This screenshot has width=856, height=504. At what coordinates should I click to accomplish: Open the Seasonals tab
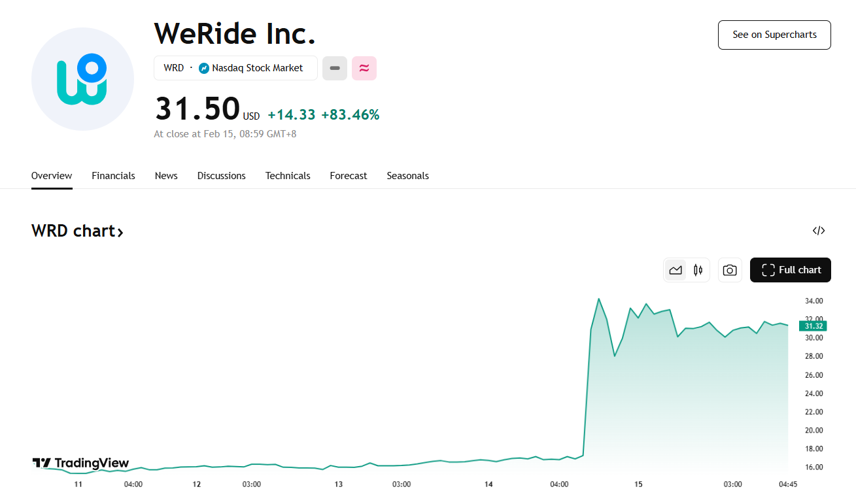pyautogui.click(x=407, y=176)
